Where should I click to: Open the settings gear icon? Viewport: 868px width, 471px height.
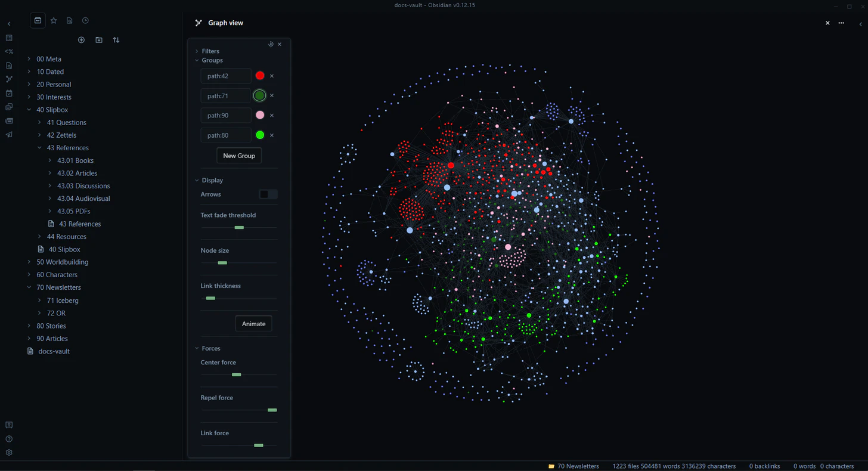pyautogui.click(x=9, y=453)
